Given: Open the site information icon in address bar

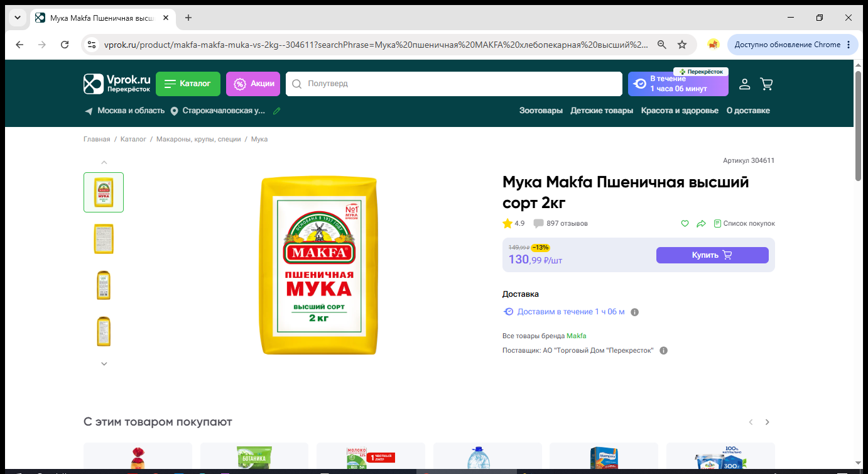Looking at the screenshot, I should pos(92,45).
